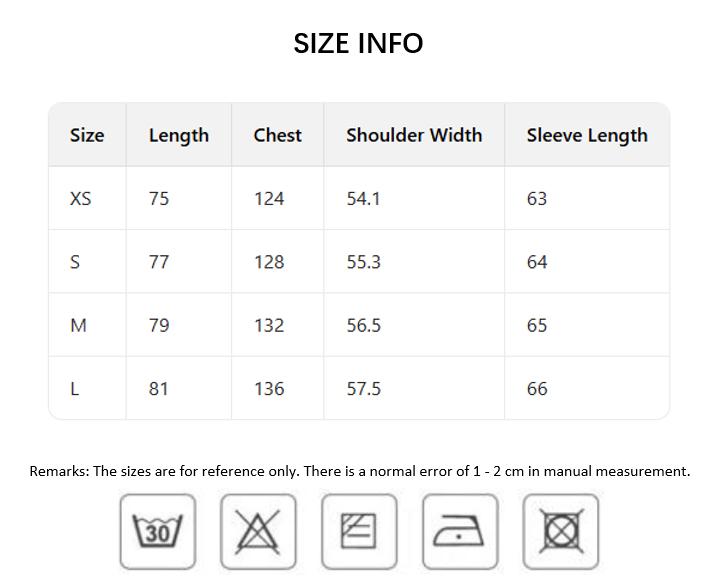
Task: Select the Length column header
Action: (179, 135)
